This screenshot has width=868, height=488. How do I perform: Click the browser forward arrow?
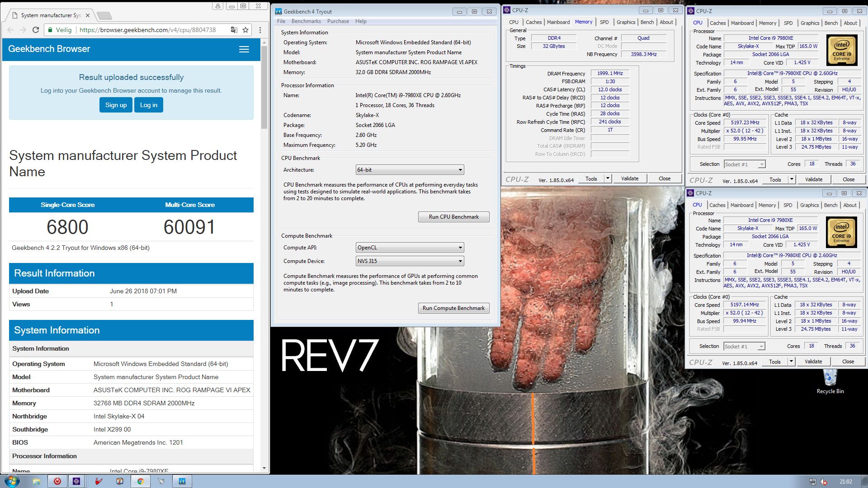23,30
